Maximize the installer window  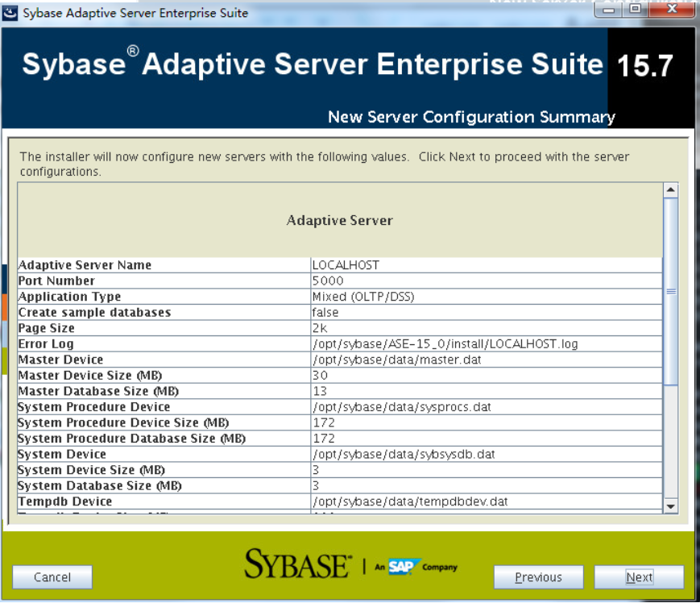636,10
